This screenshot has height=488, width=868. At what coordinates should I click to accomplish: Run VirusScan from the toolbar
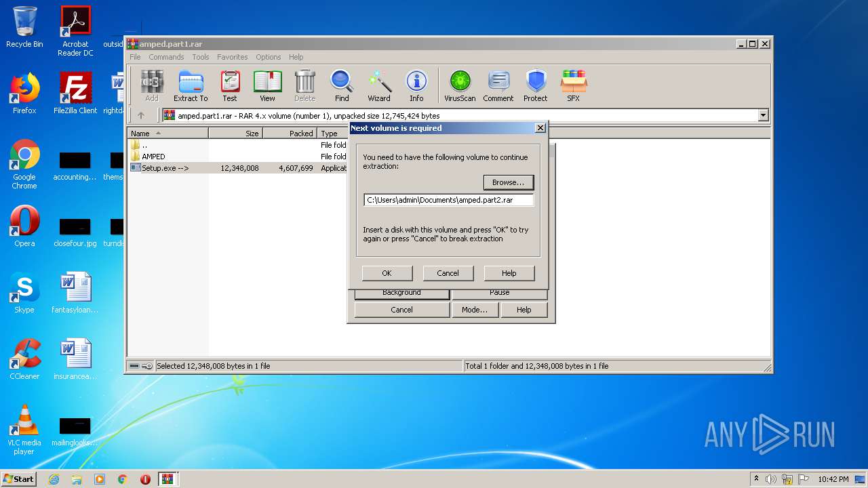[x=460, y=86]
